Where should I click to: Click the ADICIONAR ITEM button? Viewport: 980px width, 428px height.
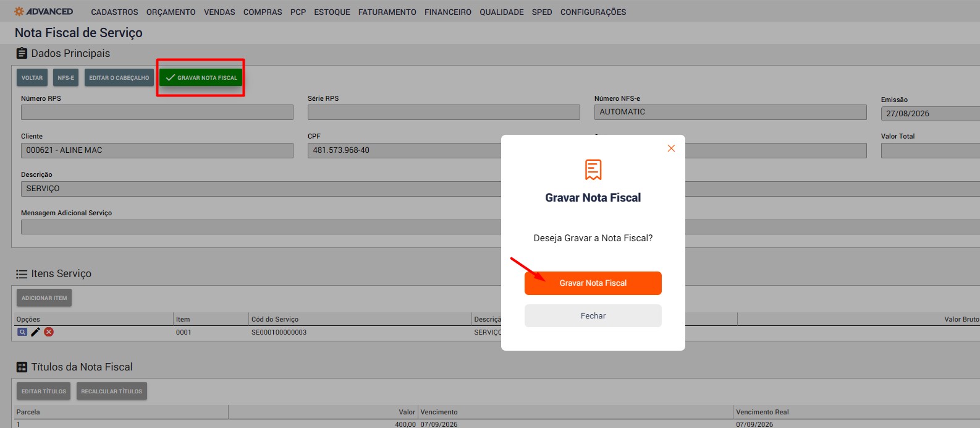pyautogui.click(x=44, y=297)
